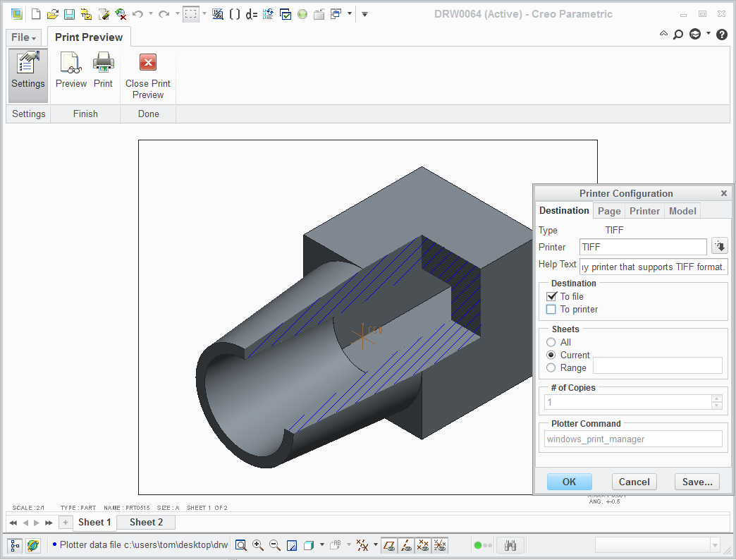The width and height of the screenshot is (736, 560).
Task: Click the Repaint icon in bottom toolbar
Action: coord(291,545)
